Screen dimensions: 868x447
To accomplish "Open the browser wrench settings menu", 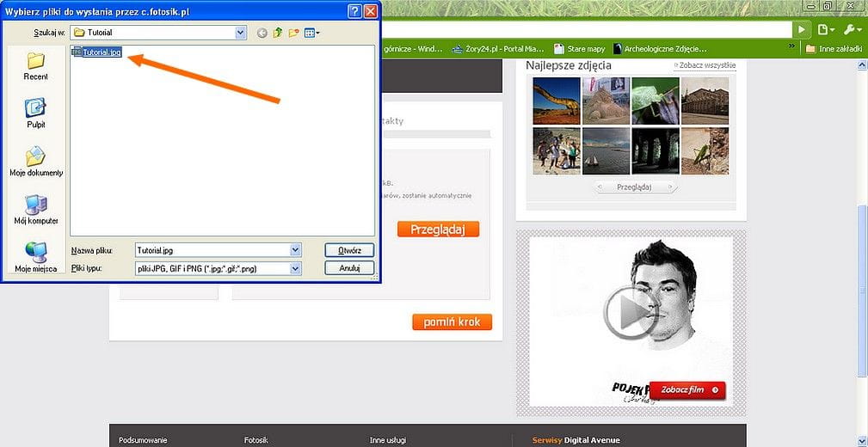I will click(852, 30).
